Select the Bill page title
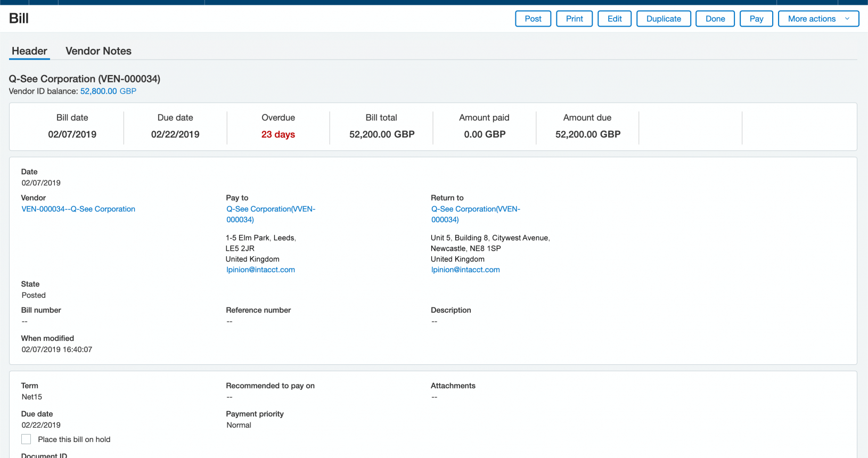Screen dimensions: 868x458 coord(19,18)
